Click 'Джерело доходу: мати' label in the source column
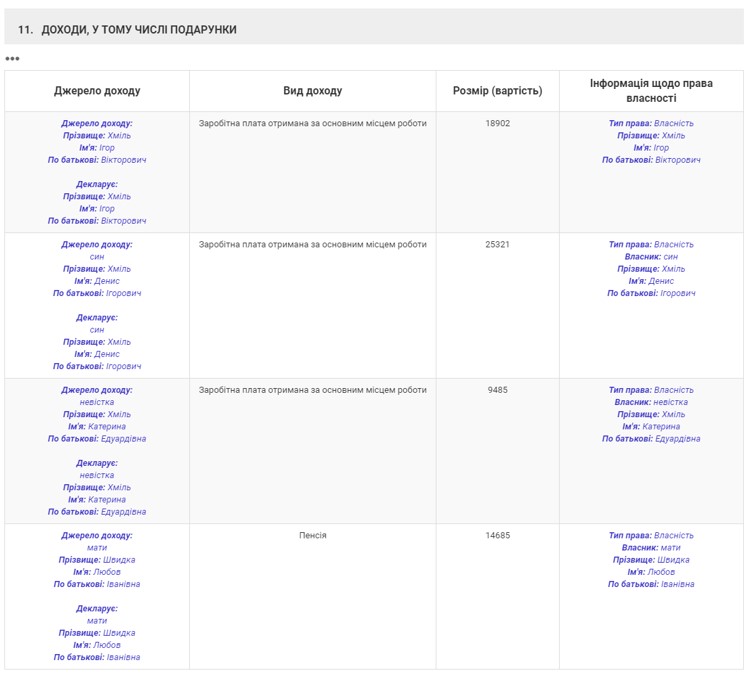Screen dimensions: 754x682 coord(97,542)
